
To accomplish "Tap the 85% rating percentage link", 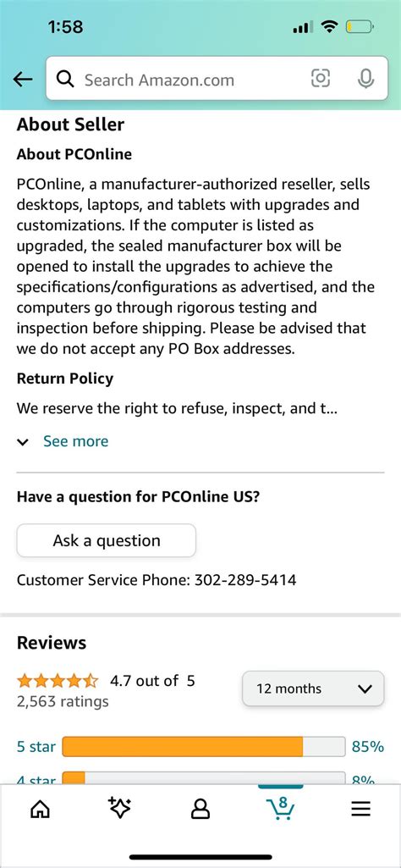I will [368, 747].
